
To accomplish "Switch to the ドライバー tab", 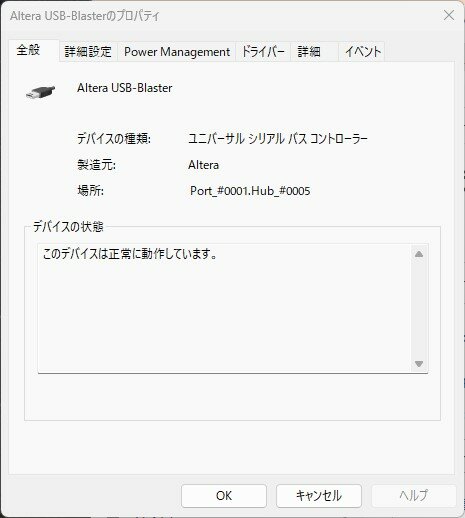I will point(263,52).
